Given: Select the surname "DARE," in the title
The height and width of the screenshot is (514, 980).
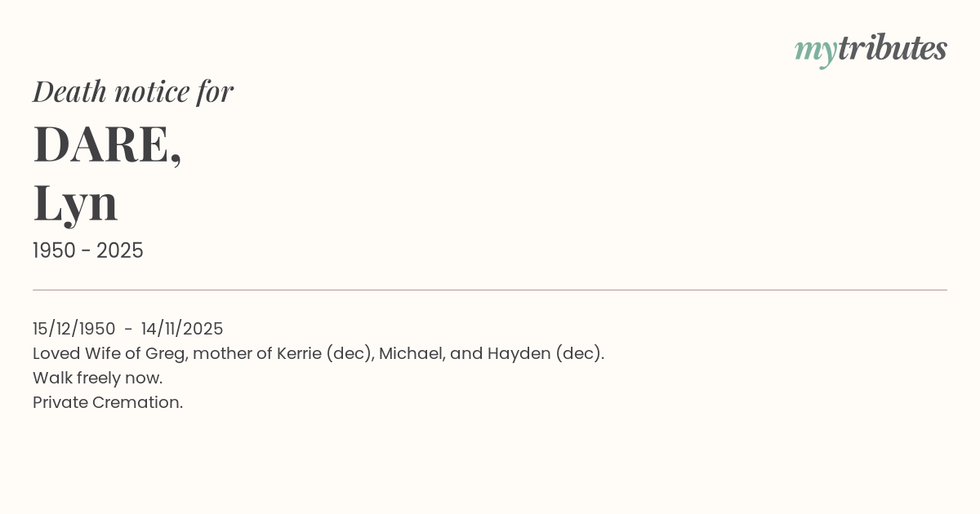Looking at the screenshot, I should pos(107,144).
